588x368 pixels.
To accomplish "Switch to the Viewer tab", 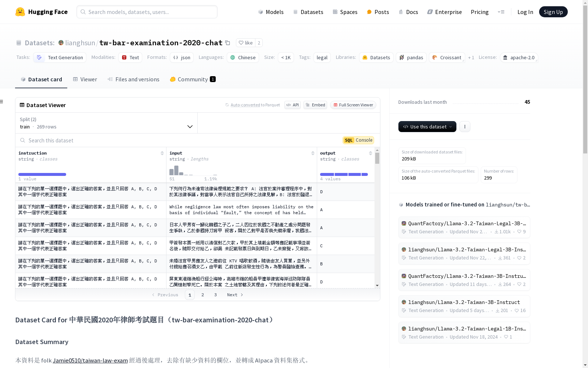I will click(x=85, y=79).
